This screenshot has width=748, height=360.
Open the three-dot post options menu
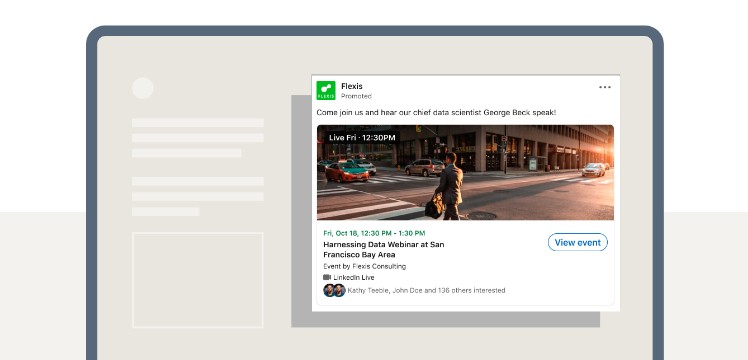pos(604,87)
